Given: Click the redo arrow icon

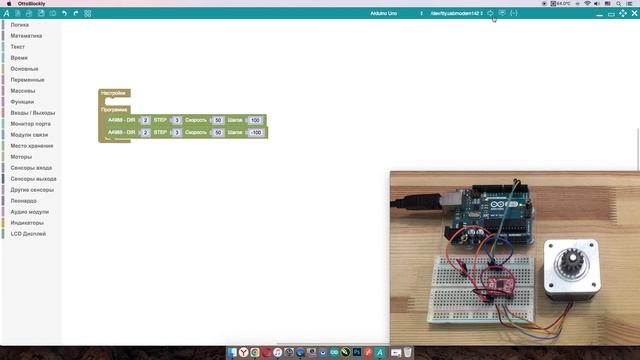Looking at the screenshot, I should pos(76,13).
